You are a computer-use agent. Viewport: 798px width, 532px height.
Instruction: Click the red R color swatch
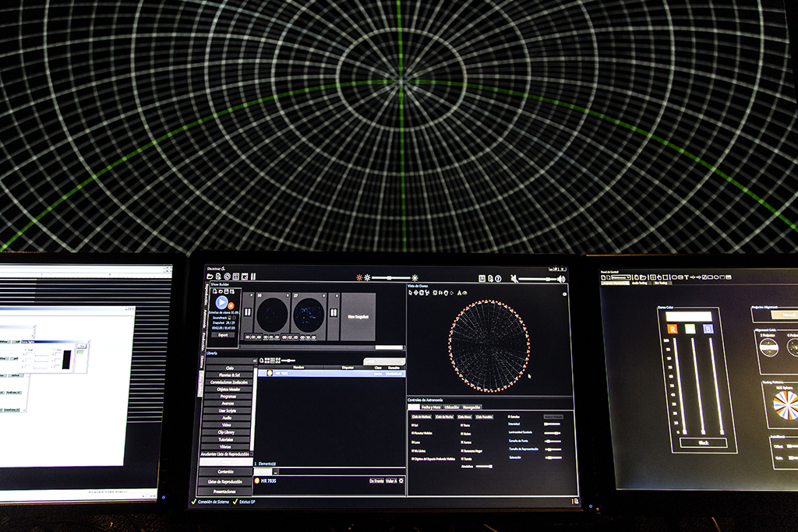pos(672,329)
